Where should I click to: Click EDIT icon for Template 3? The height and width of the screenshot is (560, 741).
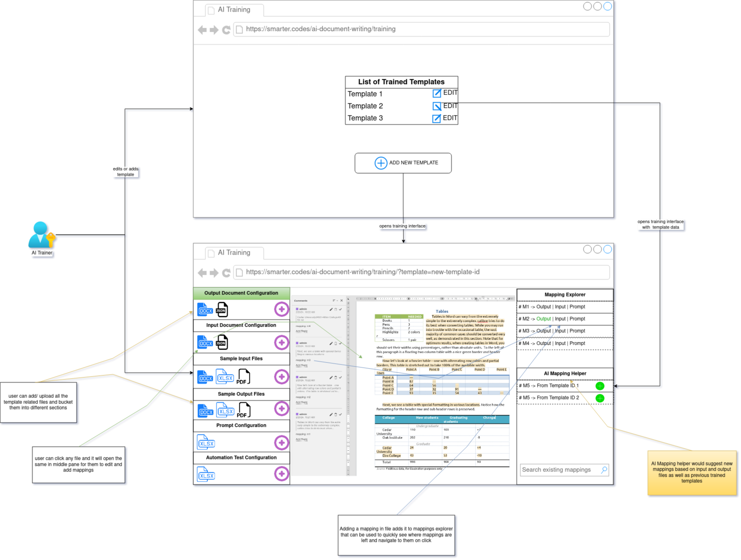click(436, 118)
